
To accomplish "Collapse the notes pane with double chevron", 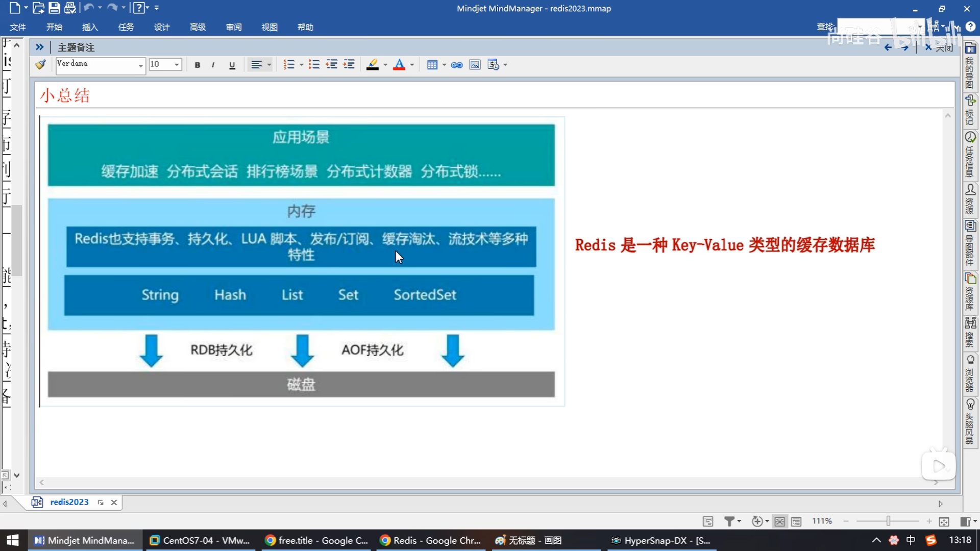I will [x=39, y=47].
